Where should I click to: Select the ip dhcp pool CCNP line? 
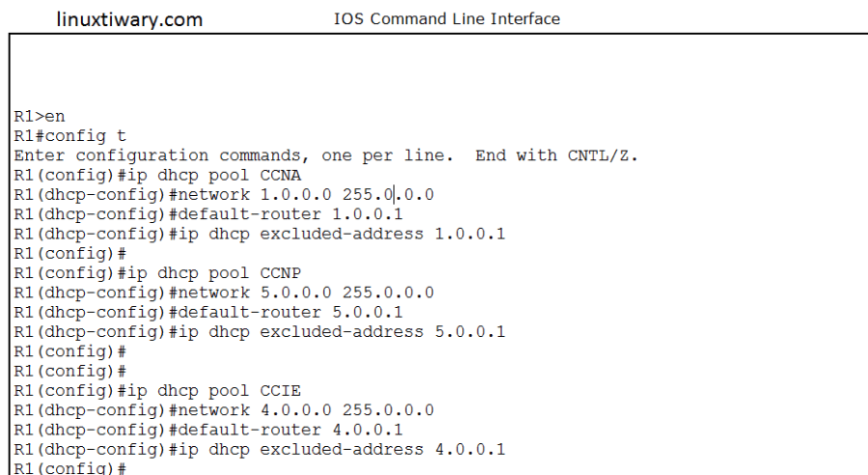157,273
